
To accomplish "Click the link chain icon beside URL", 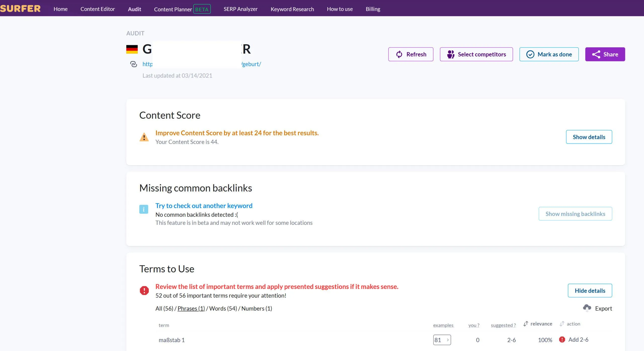I will coord(134,64).
